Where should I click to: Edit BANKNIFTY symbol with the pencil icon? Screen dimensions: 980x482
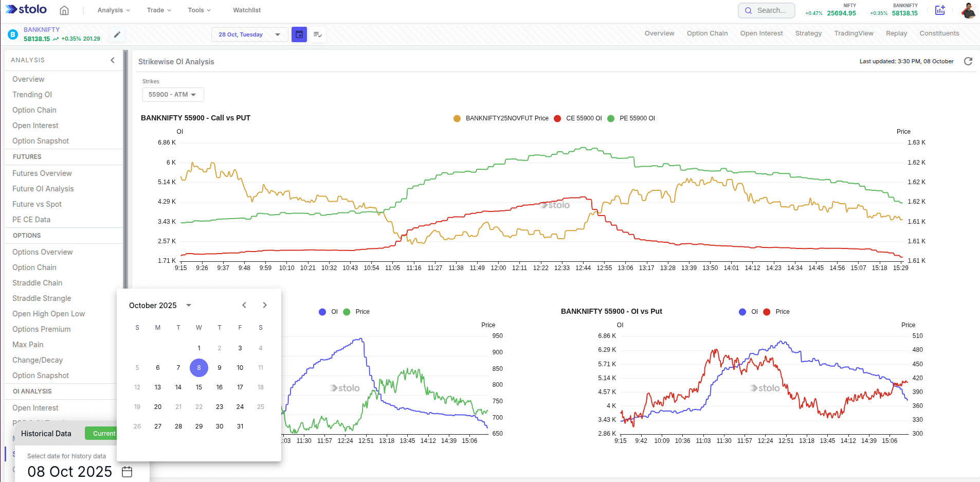click(x=117, y=34)
